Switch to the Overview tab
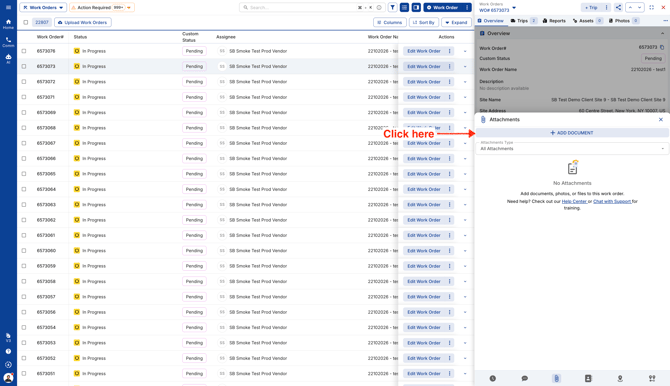This screenshot has width=670, height=386. (491, 21)
